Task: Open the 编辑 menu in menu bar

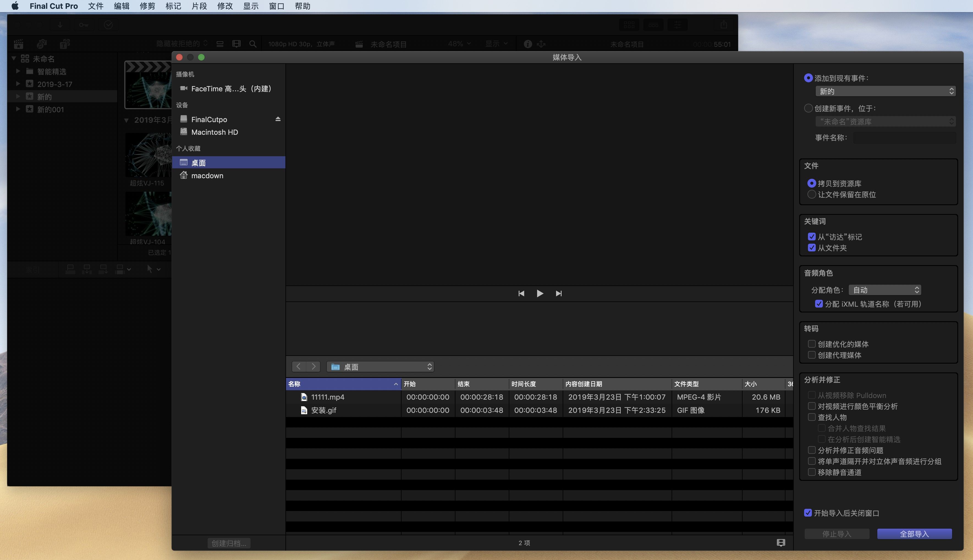Action: click(122, 6)
